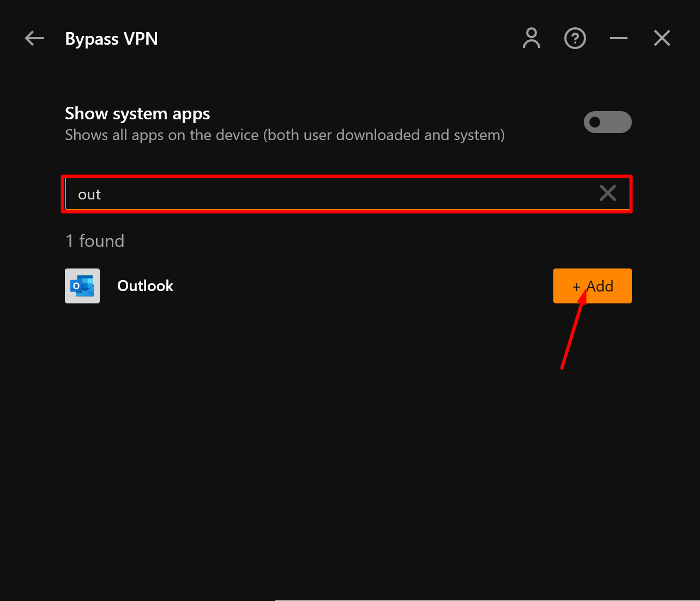Open the help question mark icon
The height and width of the screenshot is (601, 700).
tap(575, 38)
